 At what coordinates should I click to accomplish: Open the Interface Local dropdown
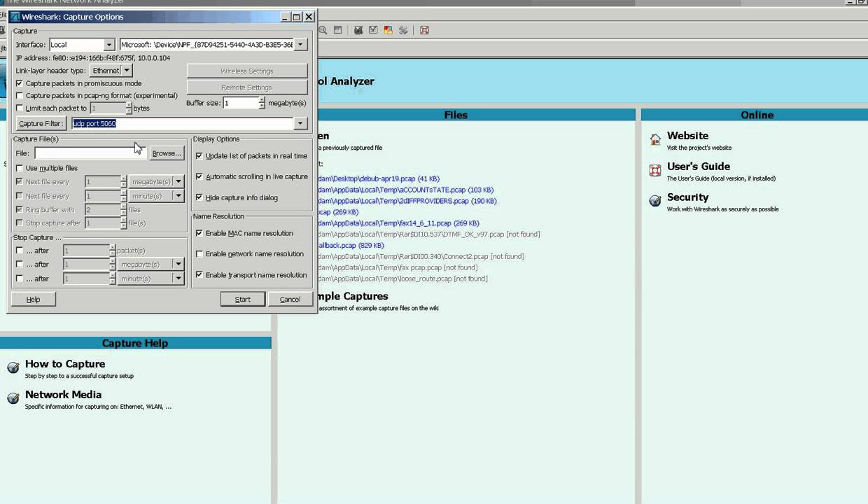tap(80, 45)
